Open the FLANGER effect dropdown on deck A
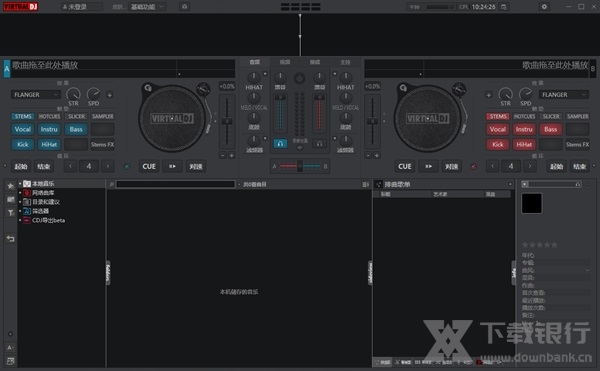 [x=36, y=94]
